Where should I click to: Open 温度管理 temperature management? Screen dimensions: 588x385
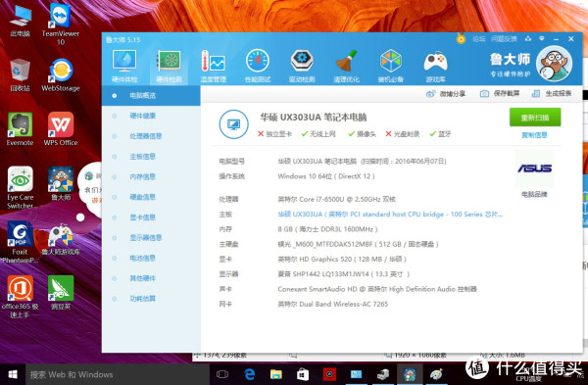(x=213, y=66)
